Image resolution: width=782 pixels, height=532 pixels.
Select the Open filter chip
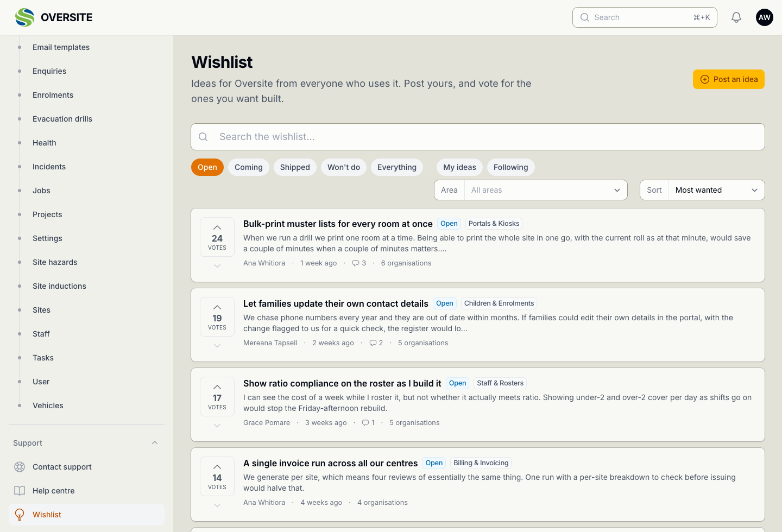point(207,167)
